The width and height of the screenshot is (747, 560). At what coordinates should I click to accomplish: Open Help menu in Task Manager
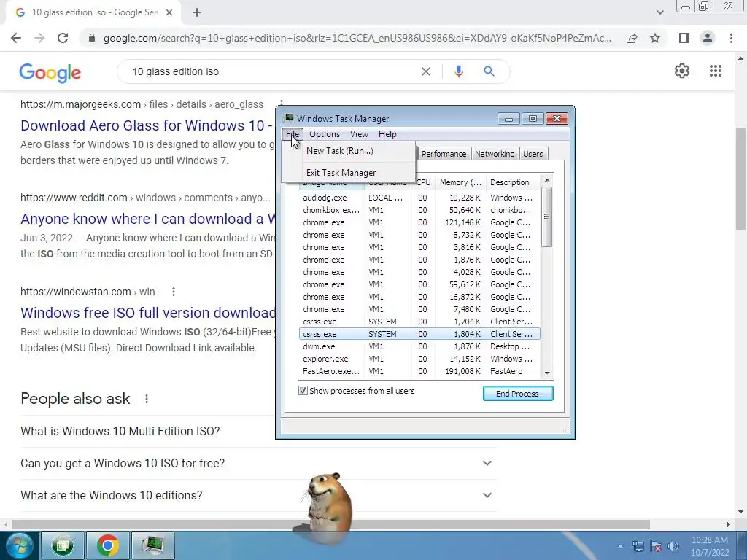tap(387, 134)
